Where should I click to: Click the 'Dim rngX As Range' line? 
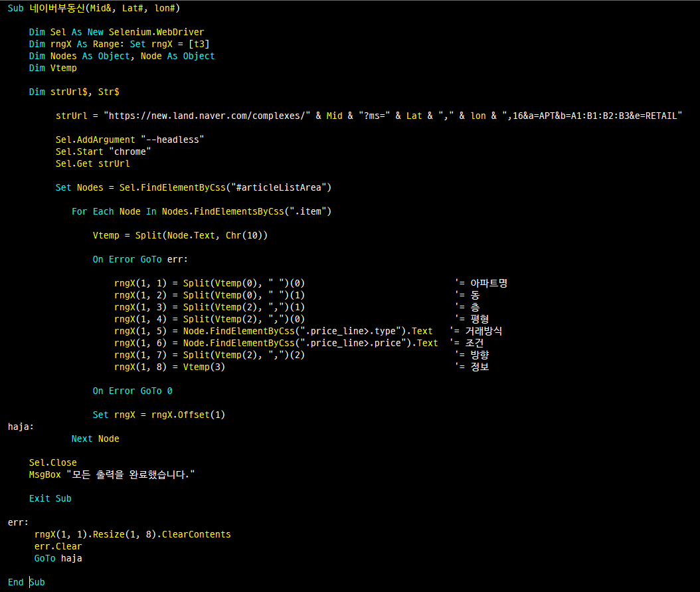point(119,45)
